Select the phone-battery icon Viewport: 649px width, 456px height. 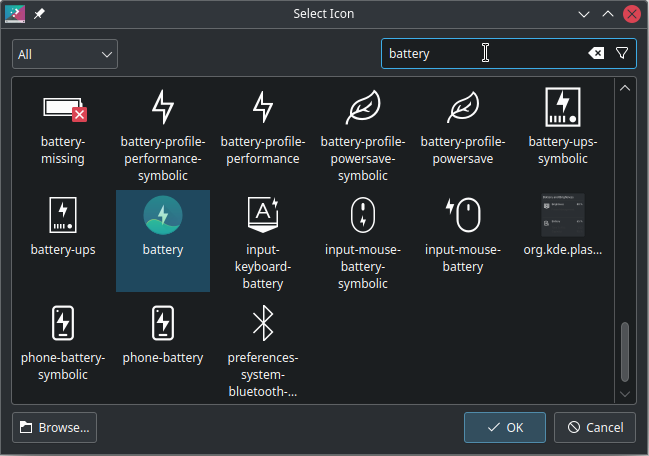coord(163,323)
